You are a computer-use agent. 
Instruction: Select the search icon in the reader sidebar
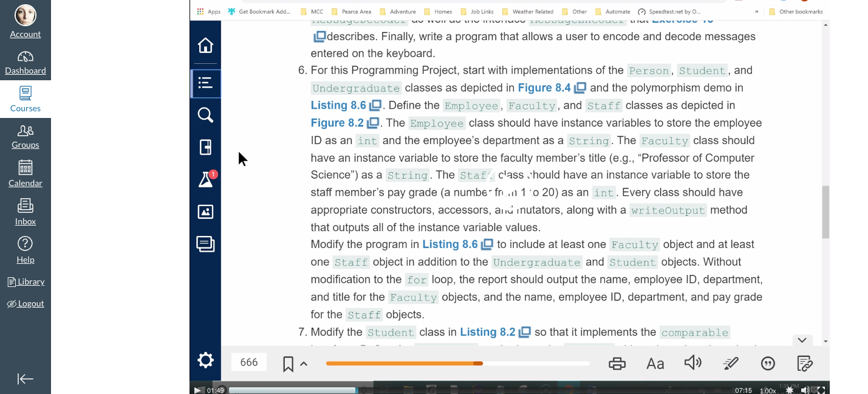click(x=205, y=114)
